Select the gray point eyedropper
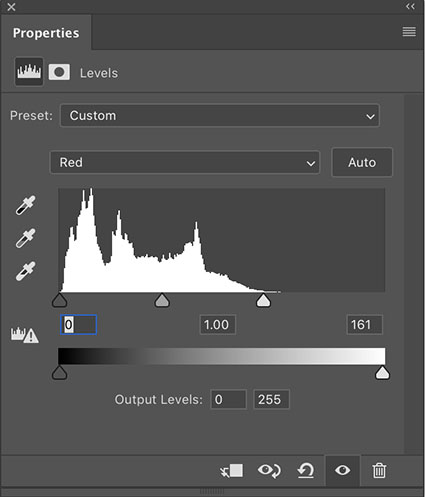Image resolution: width=425 pixels, height=497 pixels. 25,238
